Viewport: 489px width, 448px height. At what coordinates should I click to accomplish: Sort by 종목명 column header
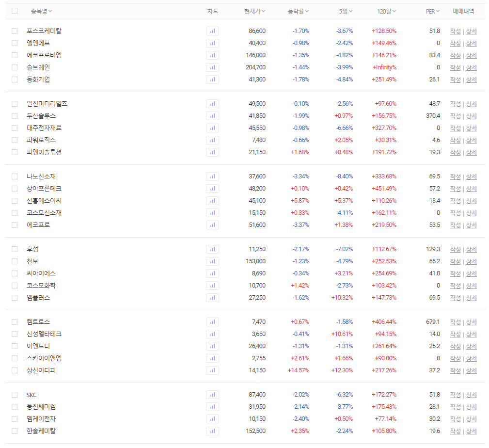[41, 11]
